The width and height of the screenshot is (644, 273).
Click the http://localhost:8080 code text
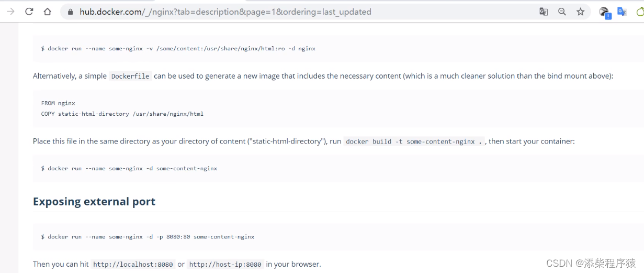(x=133, y=265)
